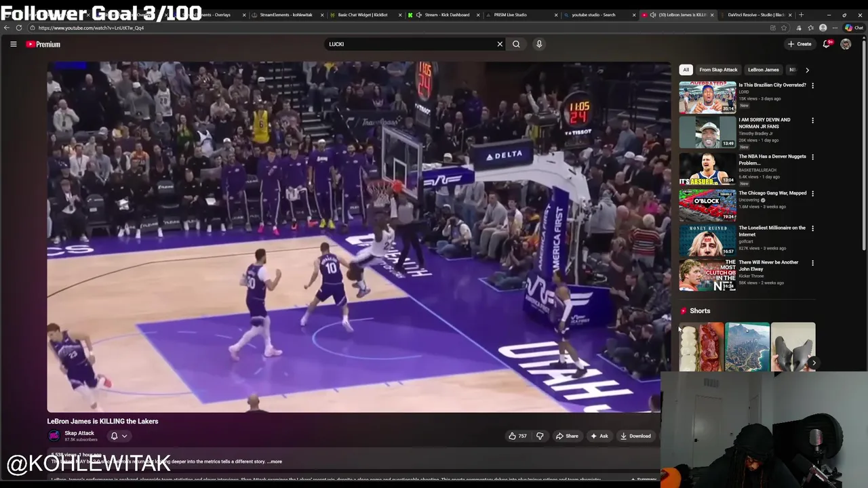This screenshot has height=488, width=868.
Task: Switch to PRISM Live Studio tab
Action: (522, 15)
